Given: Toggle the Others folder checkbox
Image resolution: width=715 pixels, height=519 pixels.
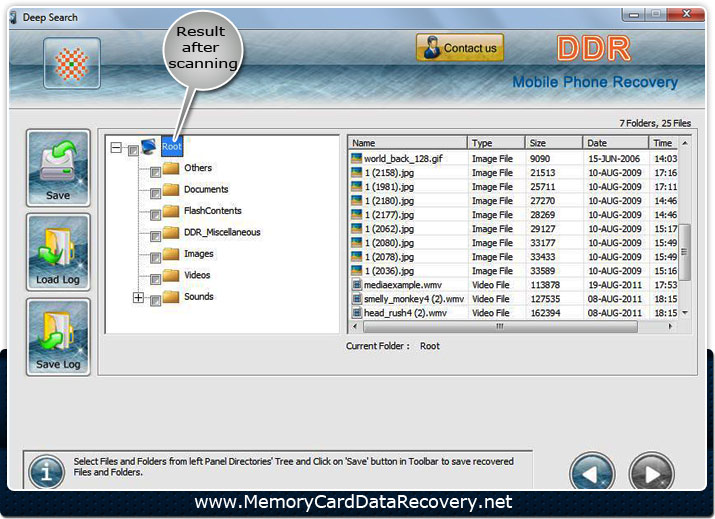Looking at the screenshot, I should [155, 172].
